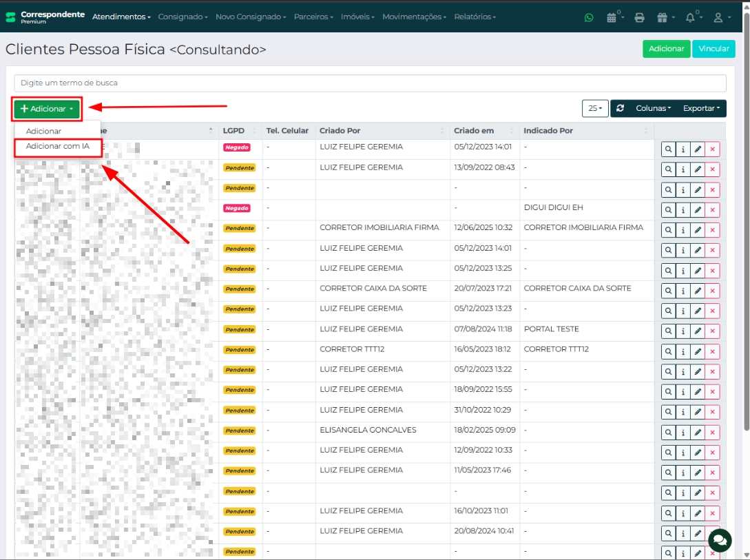Click delete X in ELISANGELA GONCALVES row
750x560 pixels.
coord(712,433)
